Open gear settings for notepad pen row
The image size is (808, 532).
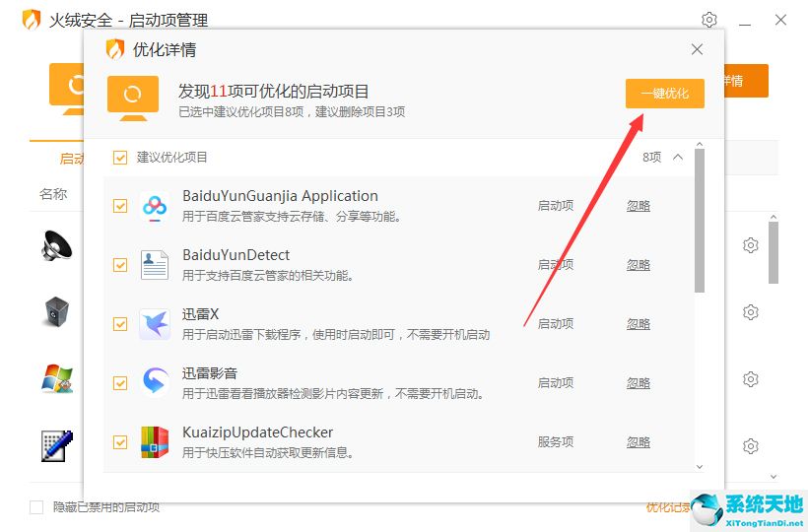pyautogui.click(x=750, y=446)
